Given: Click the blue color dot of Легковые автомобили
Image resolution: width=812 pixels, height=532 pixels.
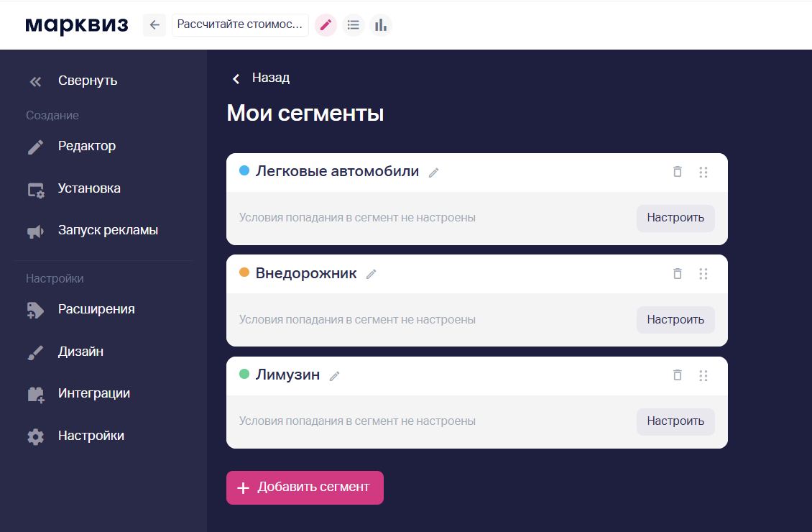Looking at the screenshot, I should point(244,170).
